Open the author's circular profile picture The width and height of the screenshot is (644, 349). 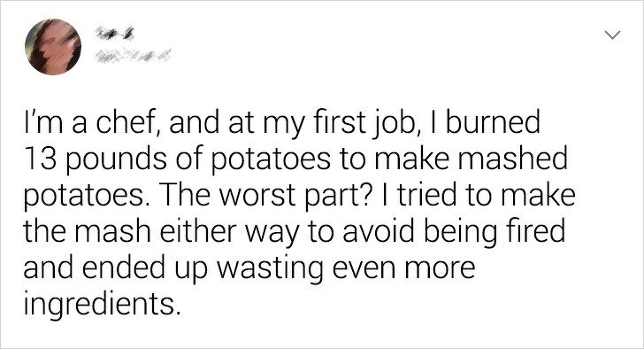tap(53, 47)
